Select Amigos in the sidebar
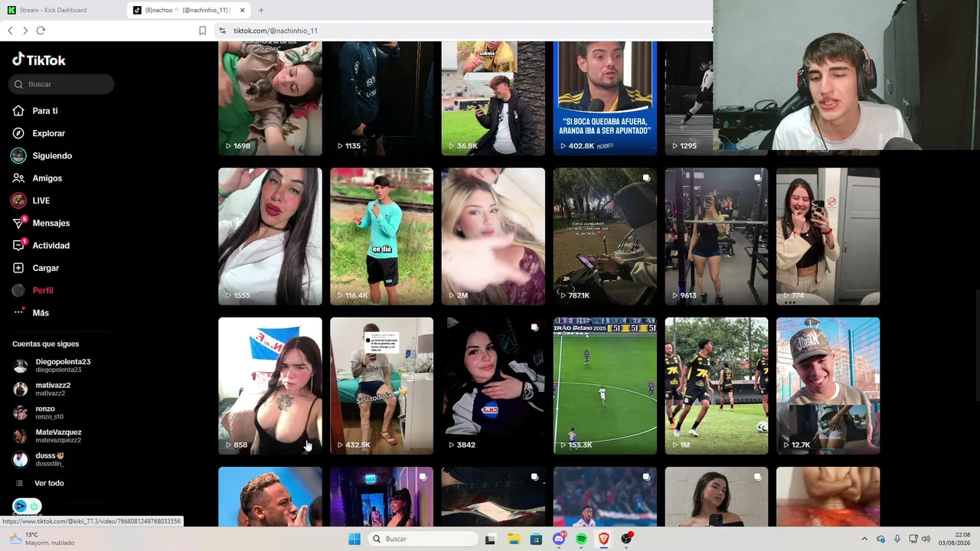 pos(47,178)
